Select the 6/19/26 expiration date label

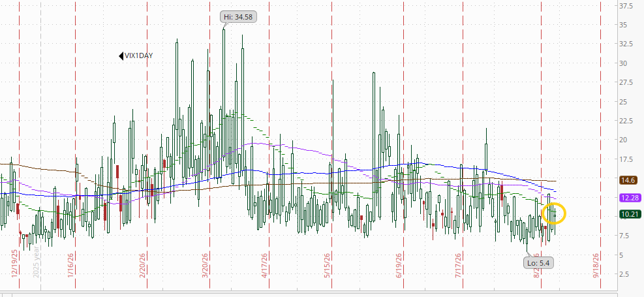coord(399,264)
